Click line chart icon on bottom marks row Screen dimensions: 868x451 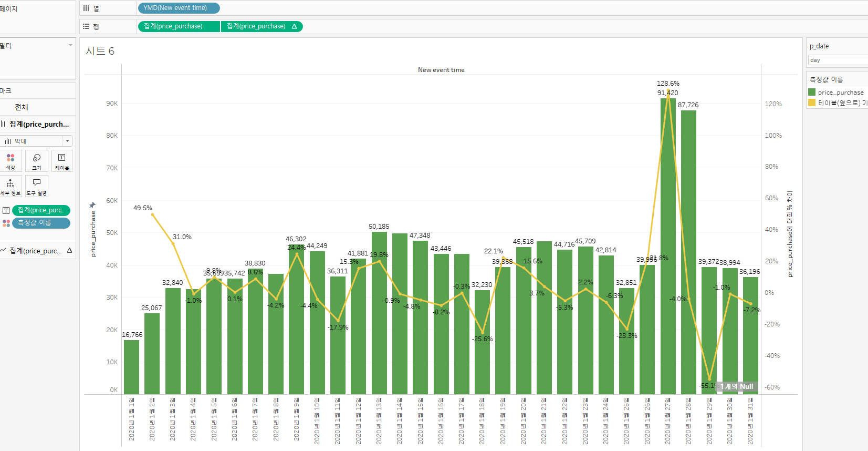point(4,251)
